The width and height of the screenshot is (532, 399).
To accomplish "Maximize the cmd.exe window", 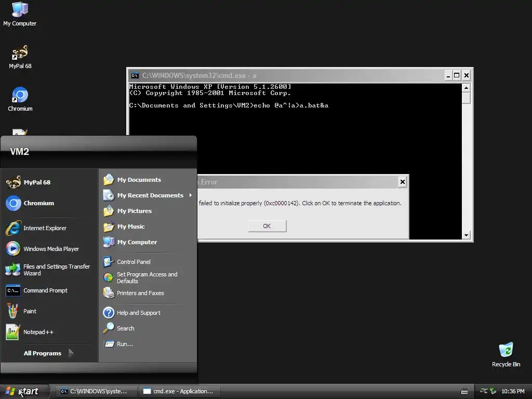I will pos(457,75).
